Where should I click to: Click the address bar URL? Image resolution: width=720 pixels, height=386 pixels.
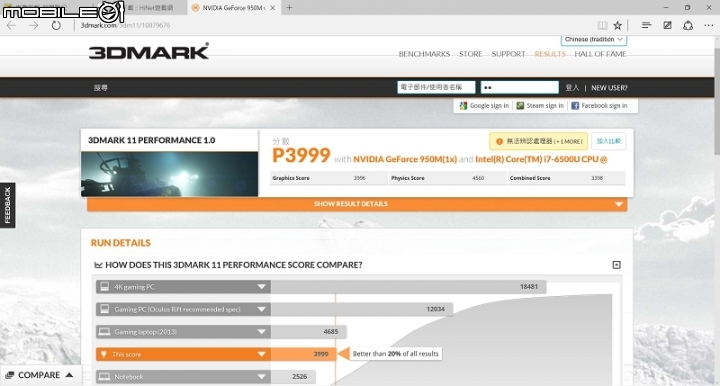(x=125, y=25)
